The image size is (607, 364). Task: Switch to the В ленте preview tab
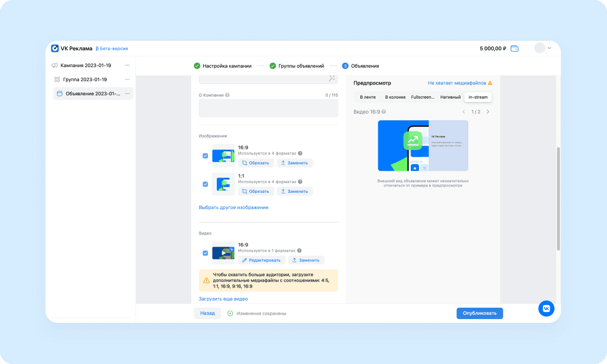tap(367, 97)
